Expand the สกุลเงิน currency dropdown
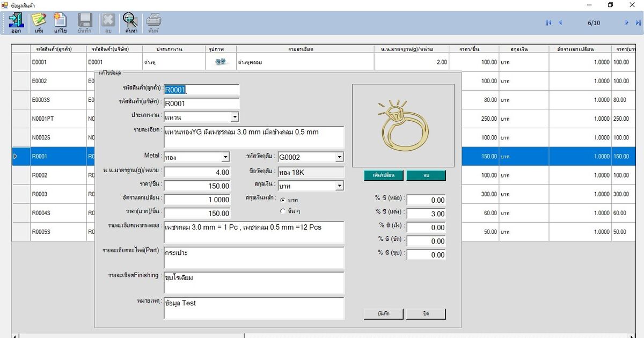 [x=339, y=186]
